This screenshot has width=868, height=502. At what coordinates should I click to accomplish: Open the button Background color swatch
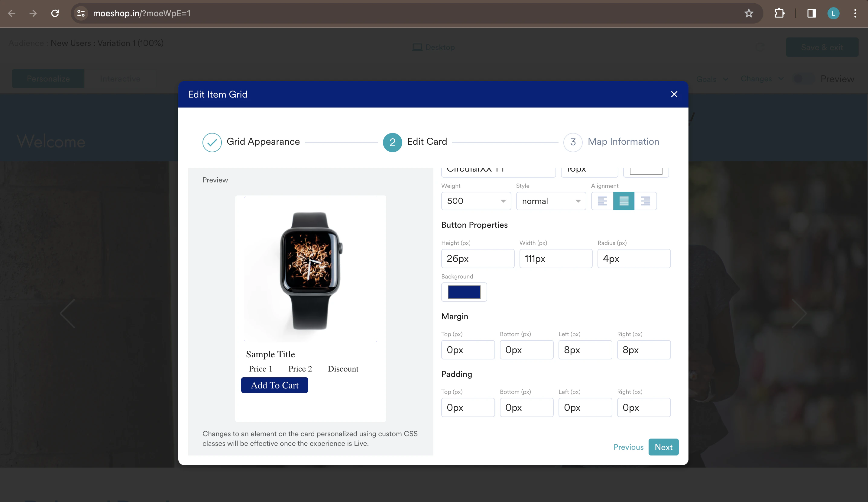point(464,292)
